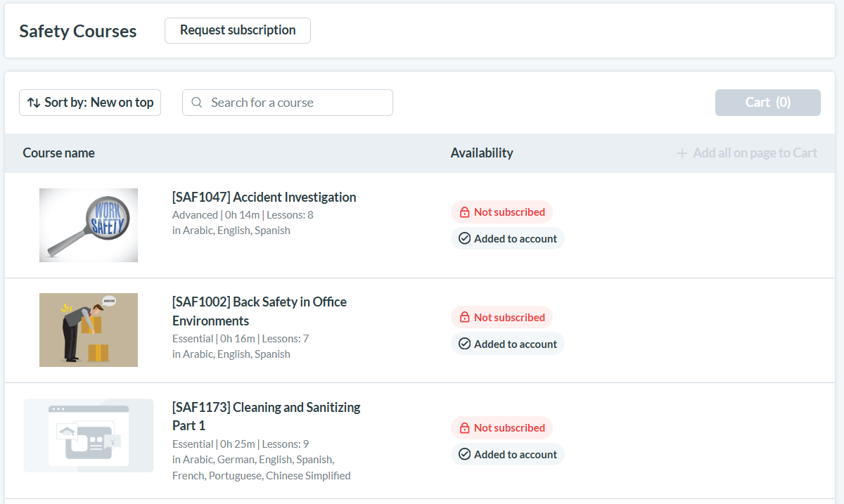Click Added to account badge for Cleaning and Sanitizing
The image size is (844, 504).
point(508,455)
